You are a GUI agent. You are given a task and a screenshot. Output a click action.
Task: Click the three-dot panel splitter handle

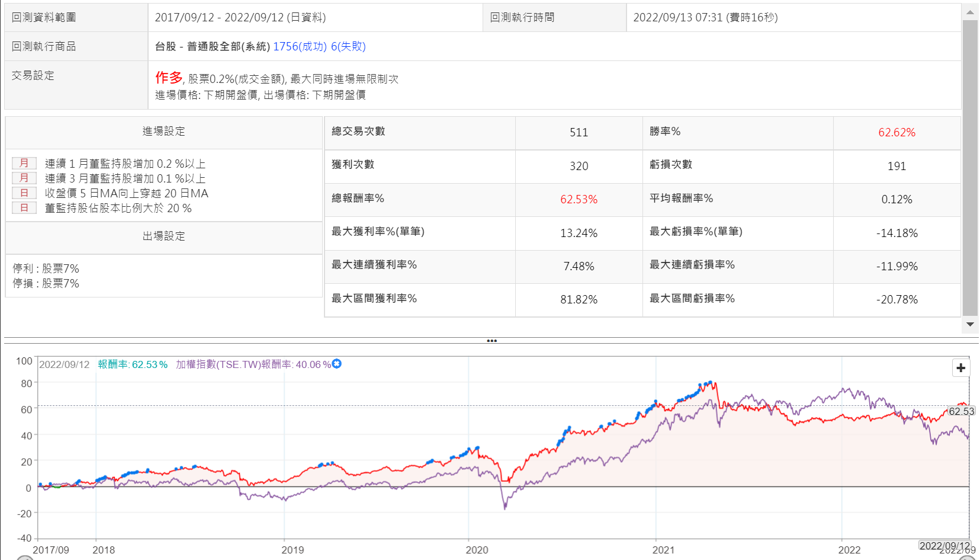click(x=491, y=341)
